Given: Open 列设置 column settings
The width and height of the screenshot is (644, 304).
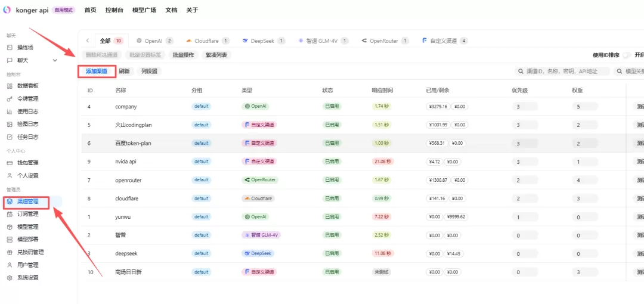Looking at the screenshot, I should [x=150, y=71].
